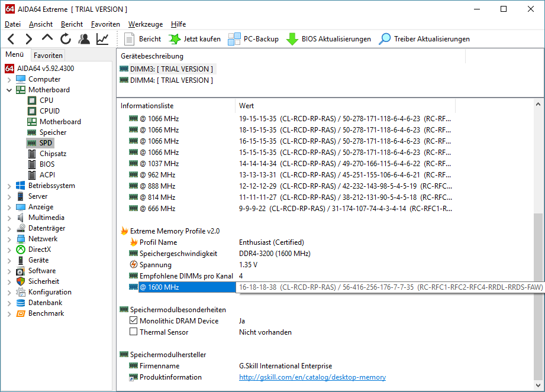Switch to the Favoriten tab in sidebar

click(x=48, y=56)
